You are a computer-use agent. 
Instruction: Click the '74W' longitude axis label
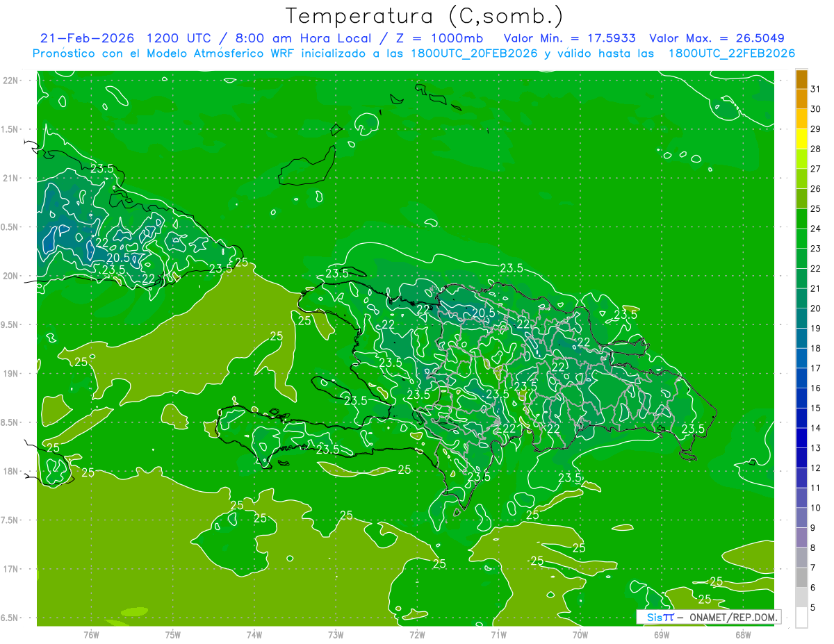click(x=254, y=634)
